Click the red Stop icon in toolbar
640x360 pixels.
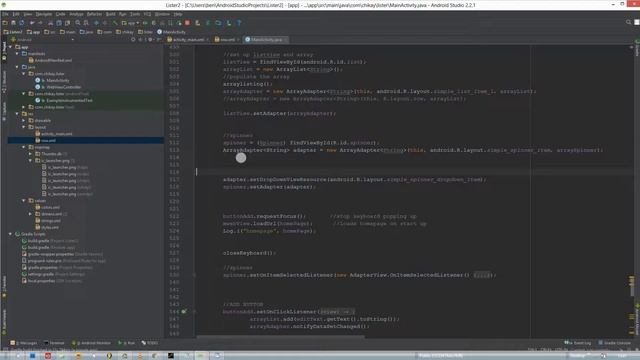[x=187, y=23]
